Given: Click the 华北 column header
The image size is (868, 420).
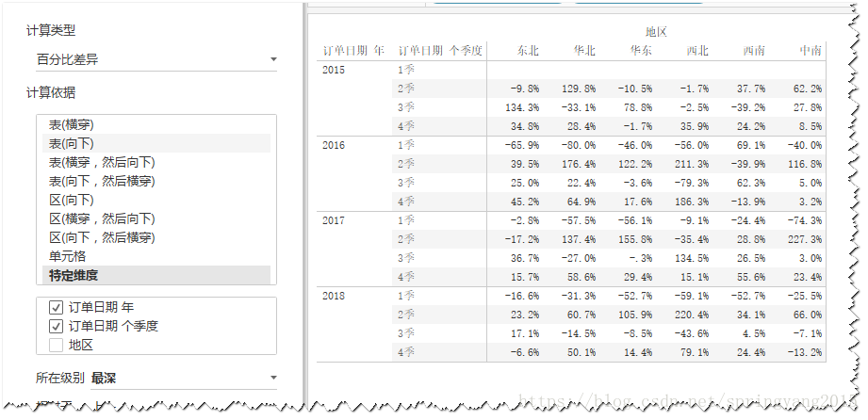Looking at the screenshot, I should 584,51.
